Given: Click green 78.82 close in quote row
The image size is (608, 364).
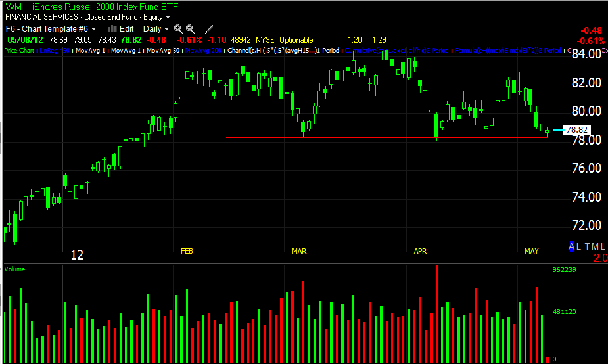Looking at the screenshot, I should (x=131, y=40).
